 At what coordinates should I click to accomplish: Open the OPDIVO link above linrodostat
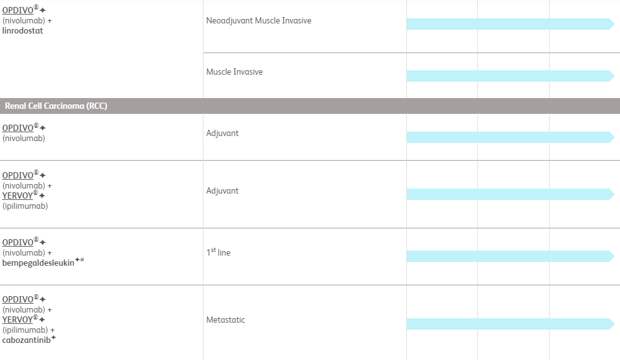click(x=18, y=10)
